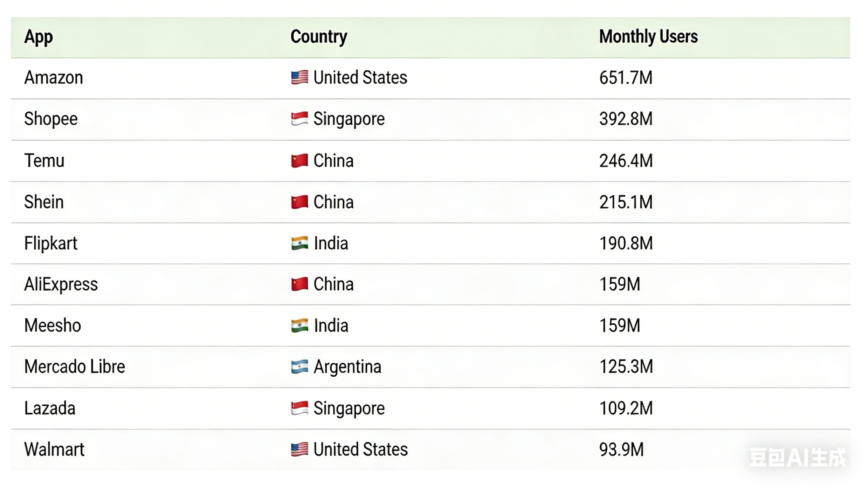Click the China flag in AliExpress row

pos(299,284)
